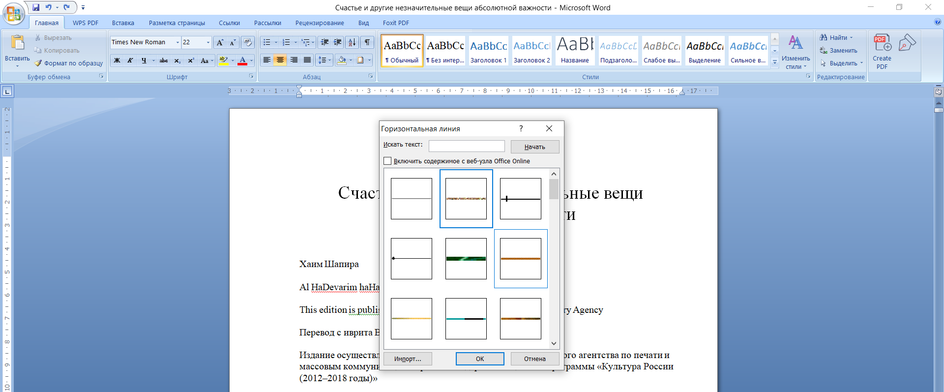Switch to the Ссылки tab
This screenshot has height=392, width=944.
pos(229,23)
